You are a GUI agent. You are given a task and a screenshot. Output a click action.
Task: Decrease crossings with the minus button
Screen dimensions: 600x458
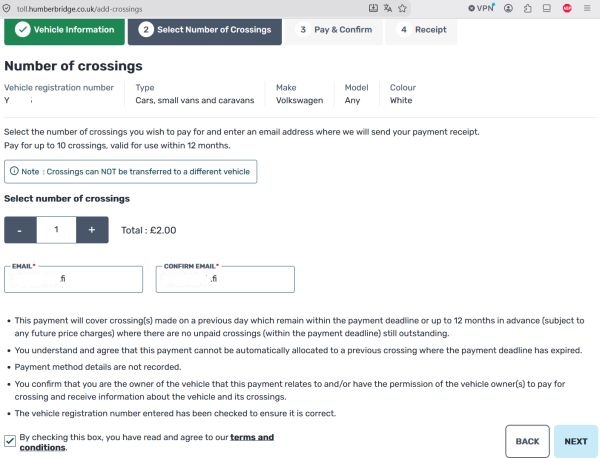(x=20, y=230)
